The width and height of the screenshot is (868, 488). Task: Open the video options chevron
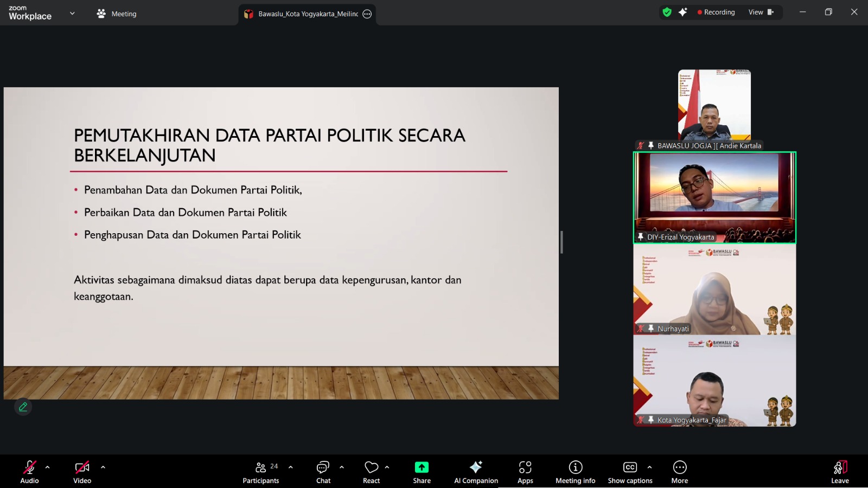[102, 466]
